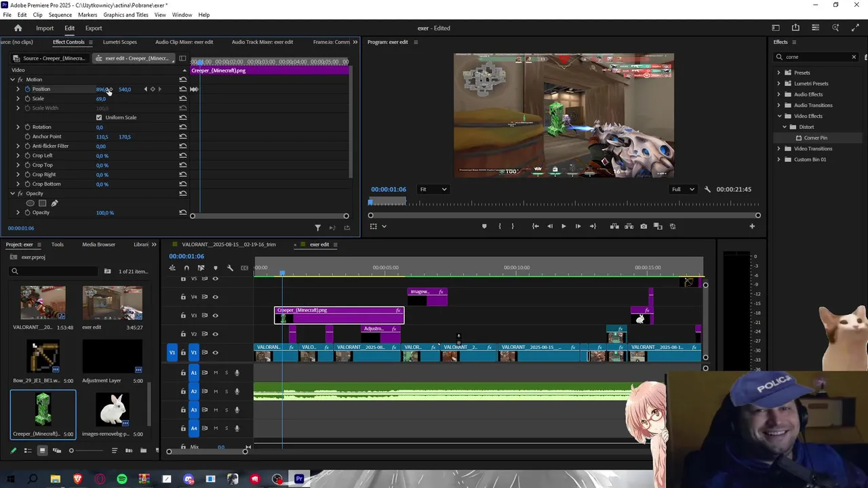Toggle the Uniform Scale checkbox

coord(99,117)
